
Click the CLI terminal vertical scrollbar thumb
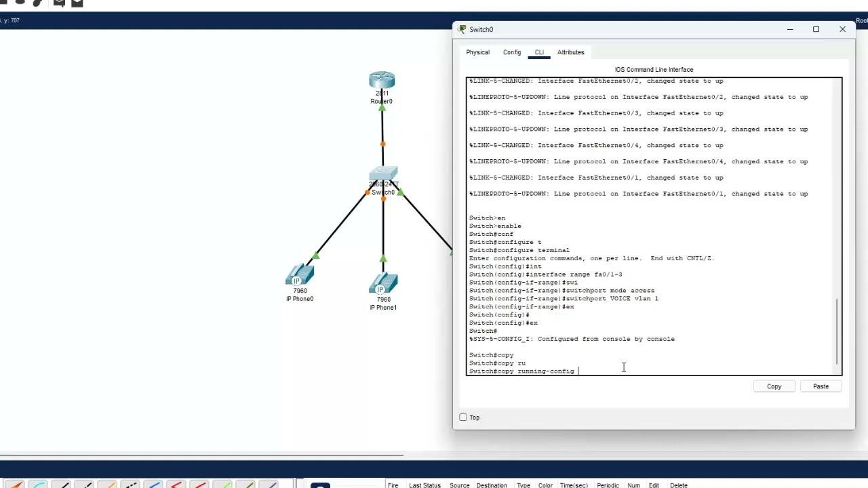pos(837,332)
